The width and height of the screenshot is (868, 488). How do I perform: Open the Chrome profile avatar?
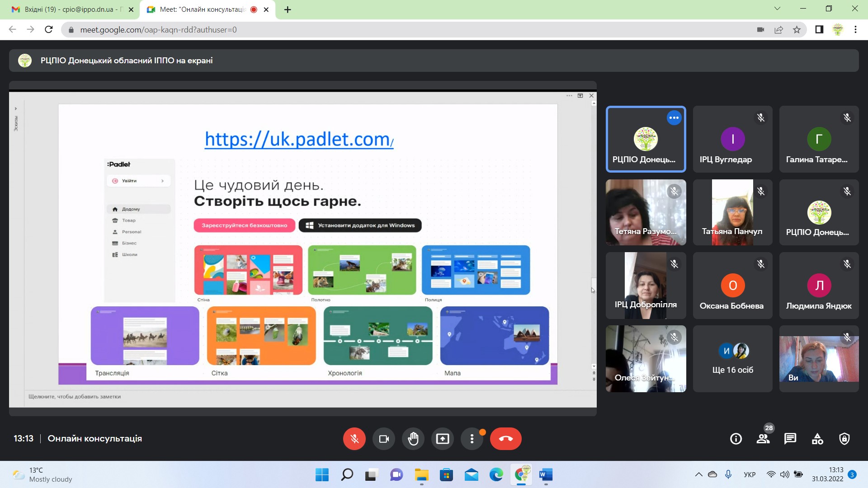838,30
